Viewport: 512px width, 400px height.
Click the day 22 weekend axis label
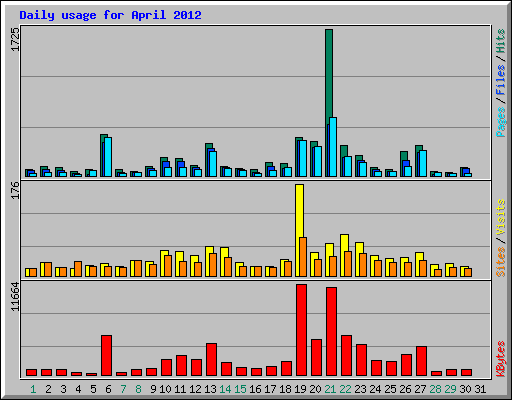click(x=345, y=389)
